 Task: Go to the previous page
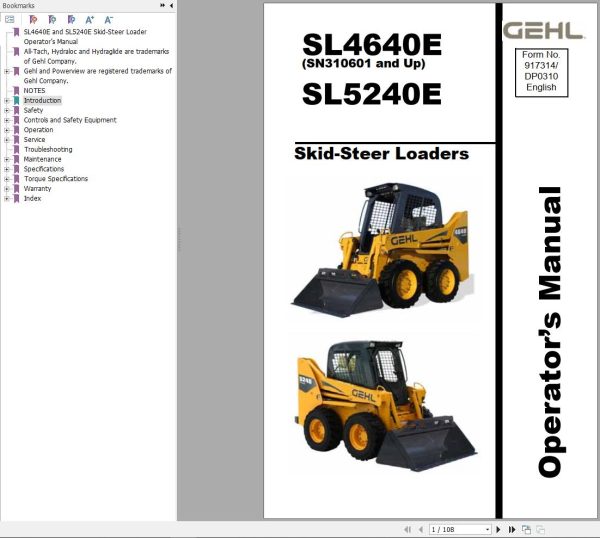[x=421, y=530]
